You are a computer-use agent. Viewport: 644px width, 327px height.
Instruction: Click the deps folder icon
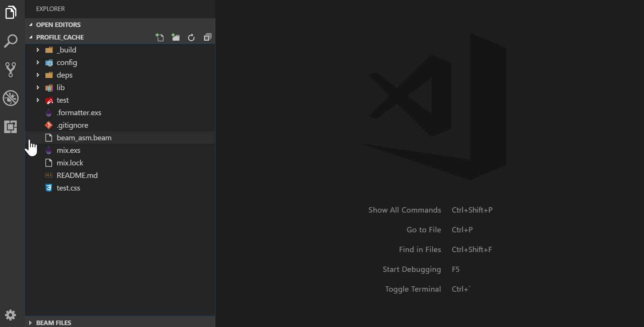coord(49,75)
